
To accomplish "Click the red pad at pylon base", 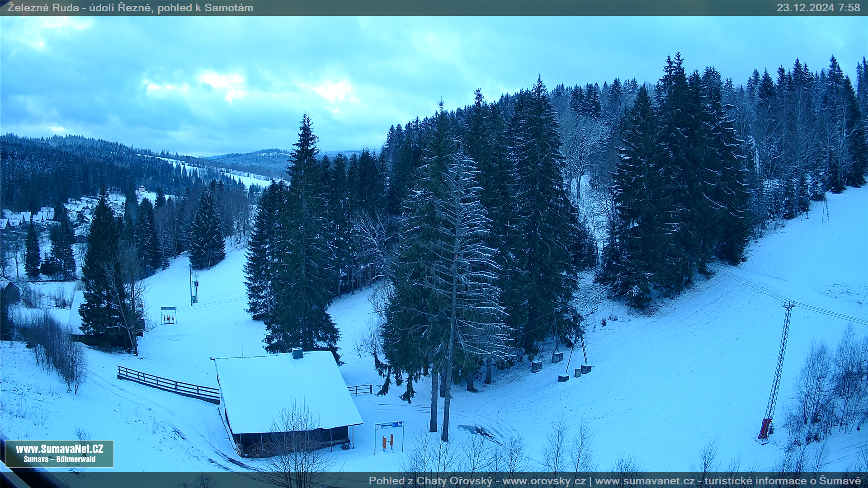I will (765, 428).
